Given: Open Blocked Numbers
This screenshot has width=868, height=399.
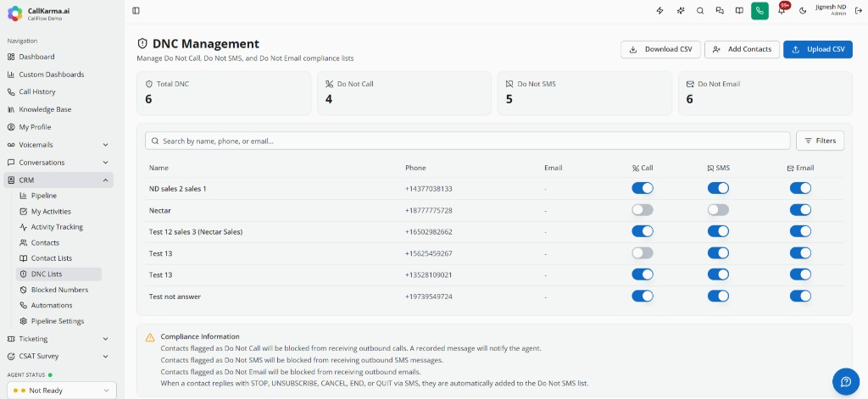Looking at the screenshot, I should (59, 290).
